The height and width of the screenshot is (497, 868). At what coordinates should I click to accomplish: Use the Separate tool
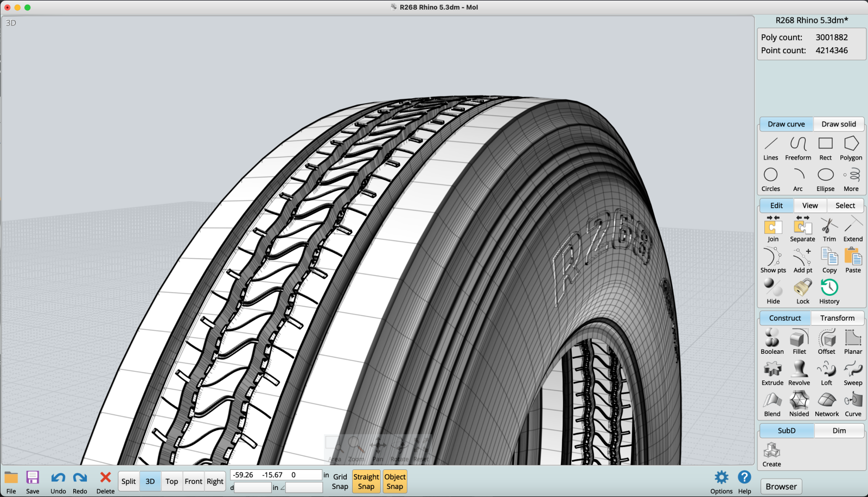(802, 229)
